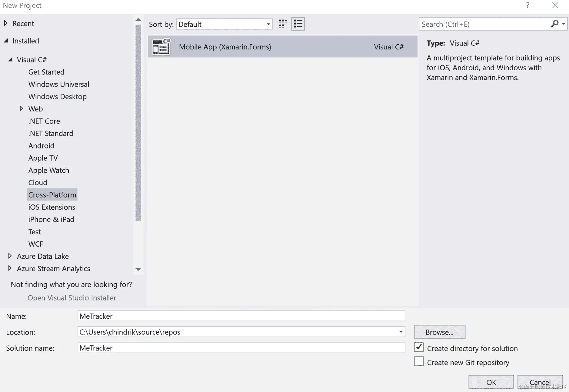Click the search magnifier icon

(554, 24)
